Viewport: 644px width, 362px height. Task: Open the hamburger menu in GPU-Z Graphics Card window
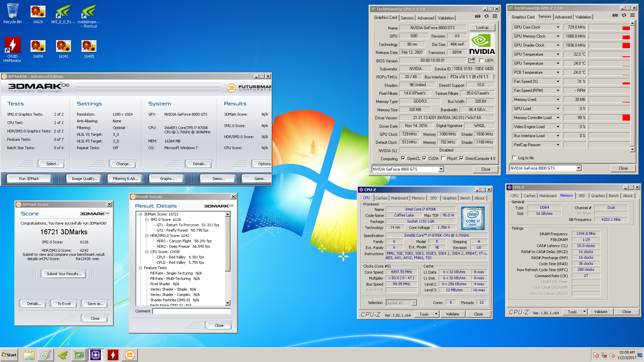495,16
